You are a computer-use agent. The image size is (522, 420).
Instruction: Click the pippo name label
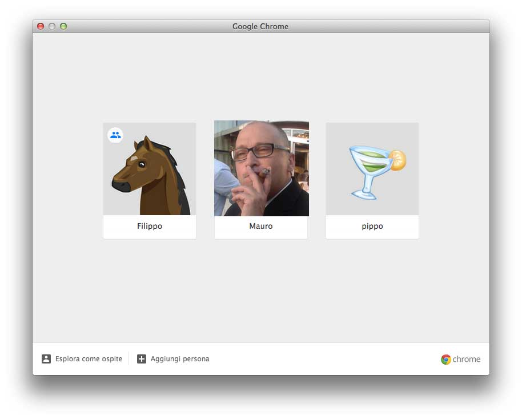pos(372,227)
